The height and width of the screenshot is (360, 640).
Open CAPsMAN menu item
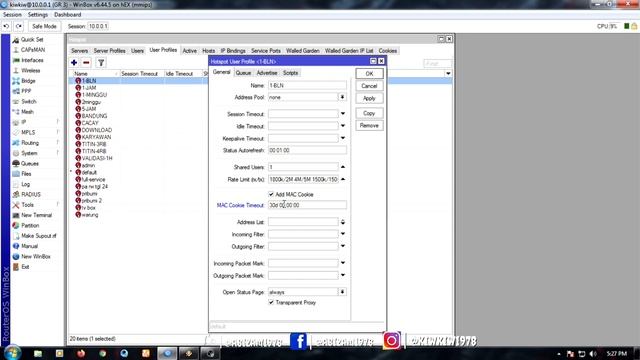(33, 50)
